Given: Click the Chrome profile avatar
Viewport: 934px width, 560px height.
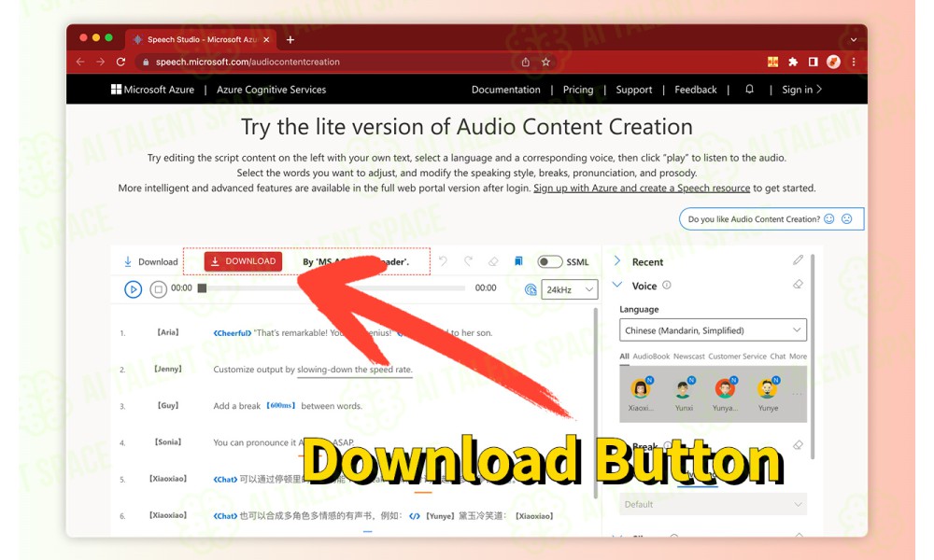Looking at the screenshot, I should tap(833, 62).
